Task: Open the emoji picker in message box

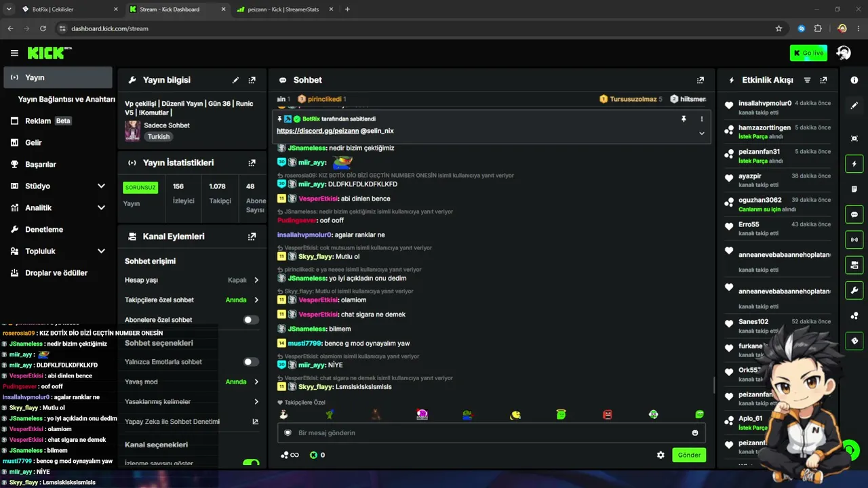Action: (x=695, y=433)
